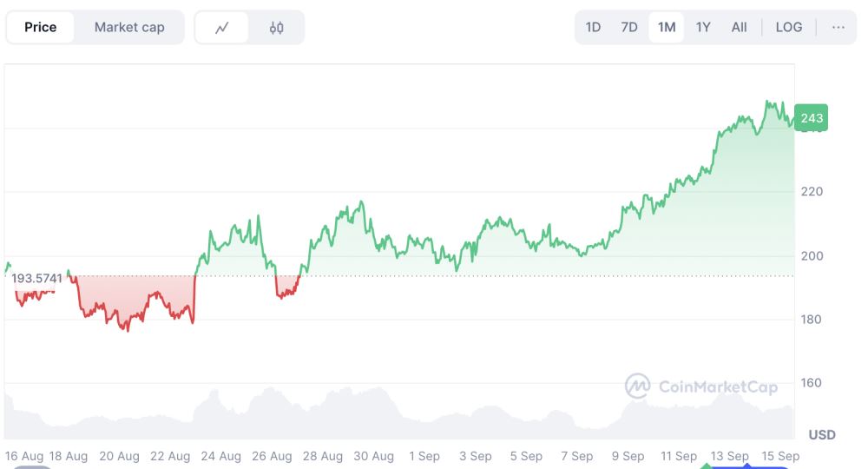Click the USD currency label
The width and height of the screenshot is (868, 469).
[x=822, y=434]
